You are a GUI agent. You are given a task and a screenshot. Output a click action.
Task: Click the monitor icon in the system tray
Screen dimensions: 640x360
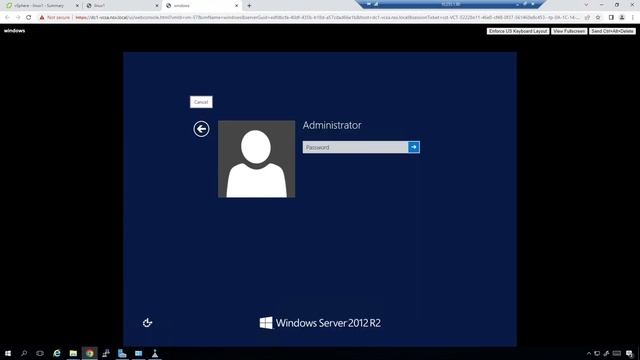point(597,353)
